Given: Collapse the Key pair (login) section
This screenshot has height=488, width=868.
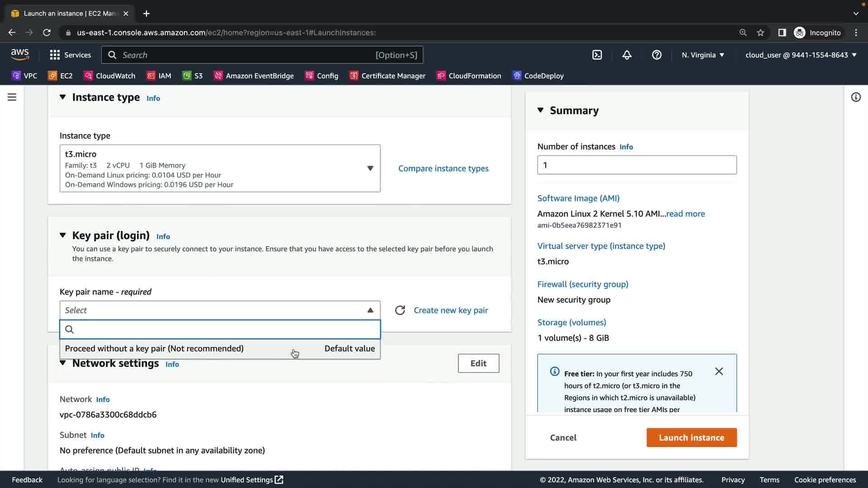Looking at the screenshot, I should coord(63,235).
